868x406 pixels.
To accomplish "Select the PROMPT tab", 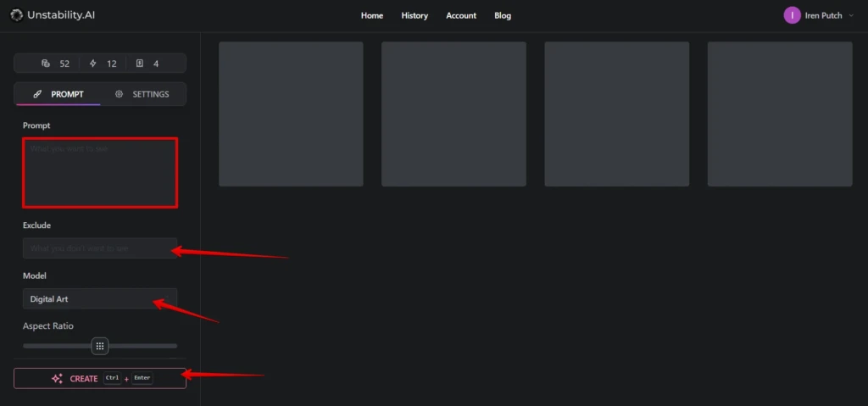I will pyautogui.click(x=58, y=94).
